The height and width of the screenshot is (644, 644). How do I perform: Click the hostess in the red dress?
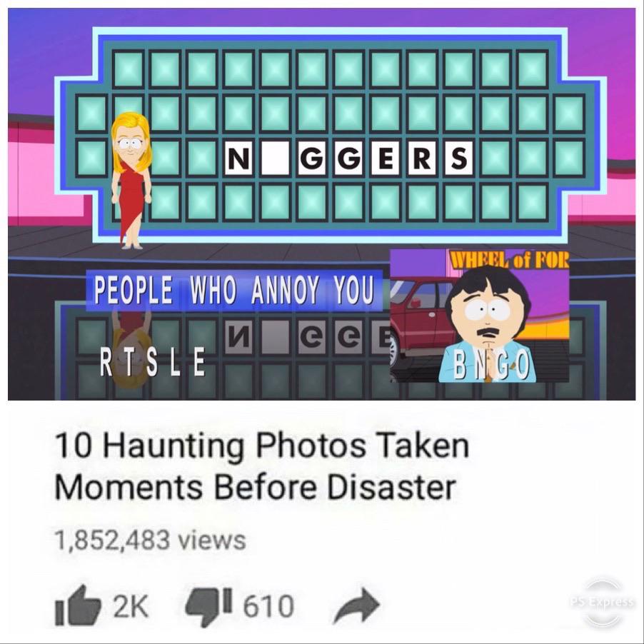(x=131, y=181)
